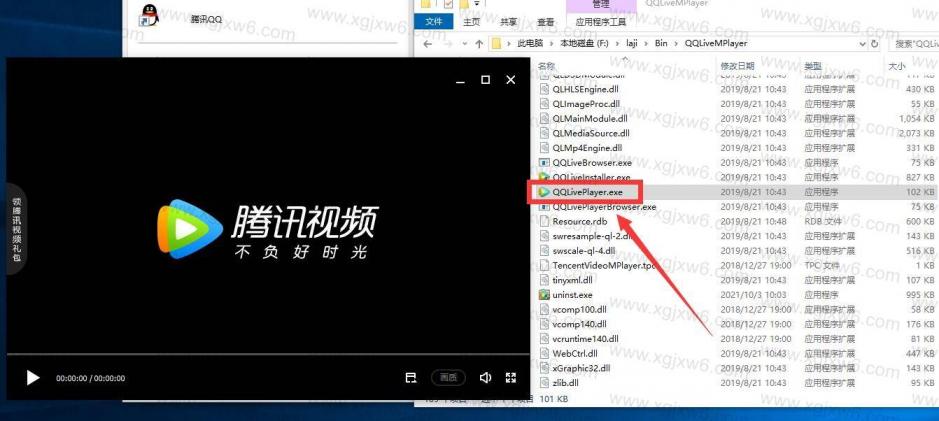Expand the address bar history dropdown
The height and width of the screenshot is (421, 939).
click(862, 44)
